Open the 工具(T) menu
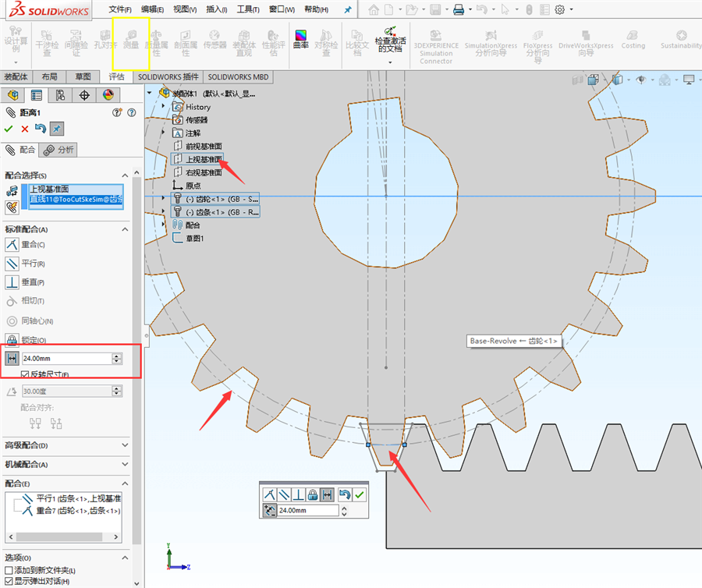The width and height of the screenshot is (702, 588). coord(248,9)
